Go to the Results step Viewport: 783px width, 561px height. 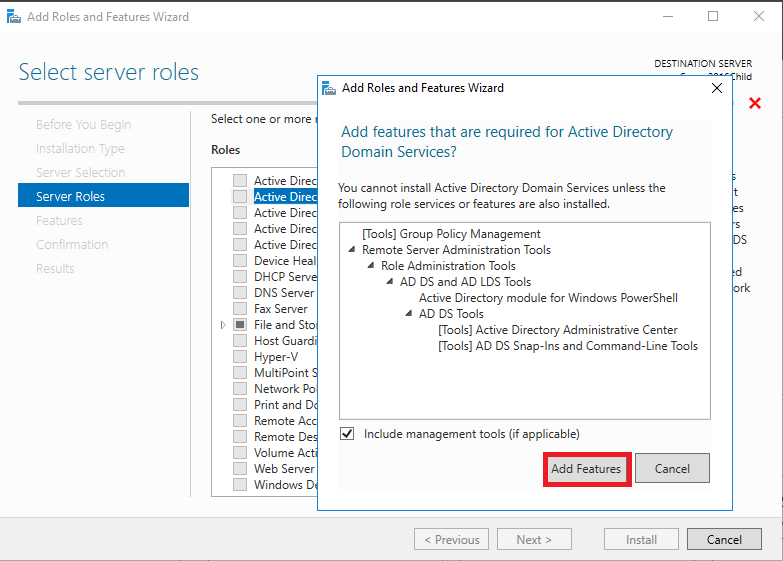[x=55, y=268]
